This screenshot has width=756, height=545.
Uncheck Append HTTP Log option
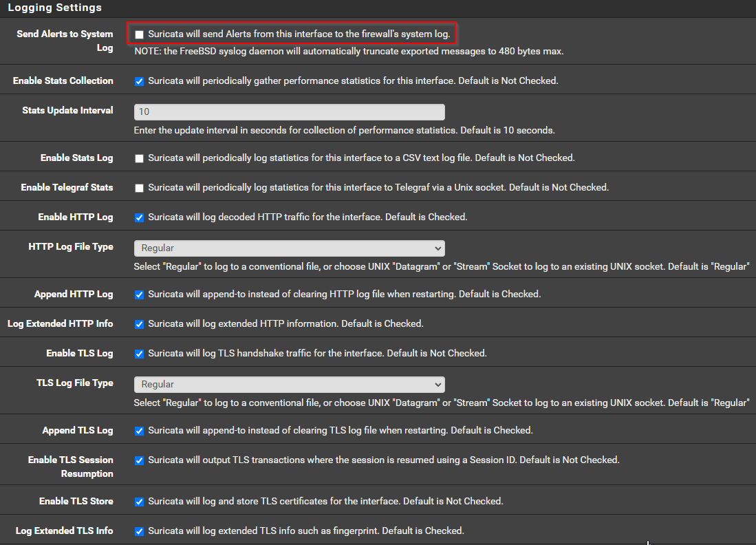[140, 295]
